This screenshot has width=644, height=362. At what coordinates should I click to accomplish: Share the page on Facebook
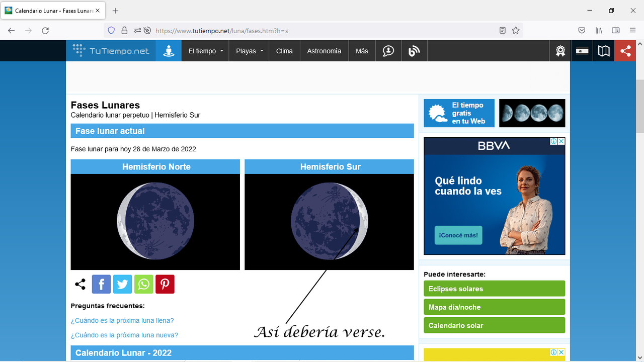point(101,284)
